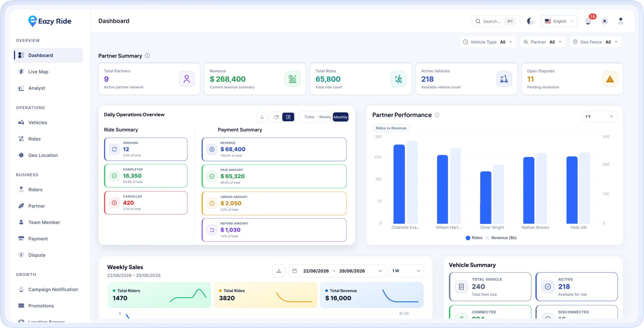Screen dimensions: 644x328
Task: Open 1 Y period dropdown
Action: (x=599, y=117)
